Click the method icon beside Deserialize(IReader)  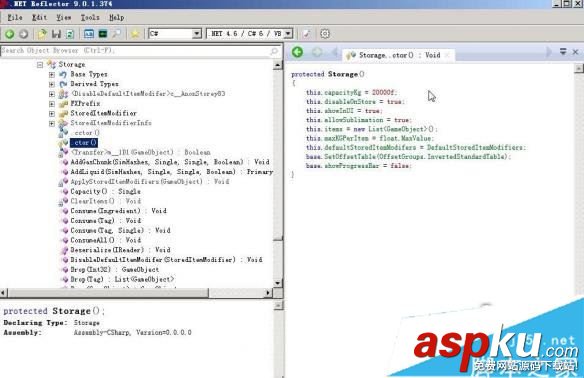click(65, 250)
